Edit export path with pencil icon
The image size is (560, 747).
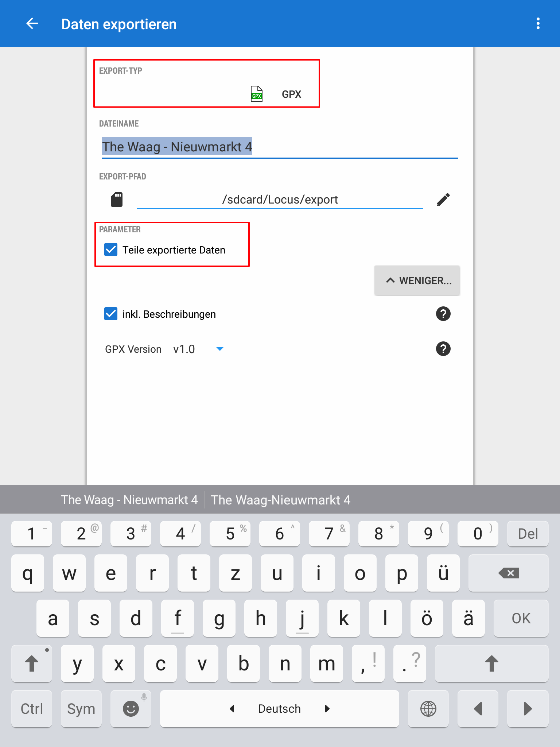point(443,200)
